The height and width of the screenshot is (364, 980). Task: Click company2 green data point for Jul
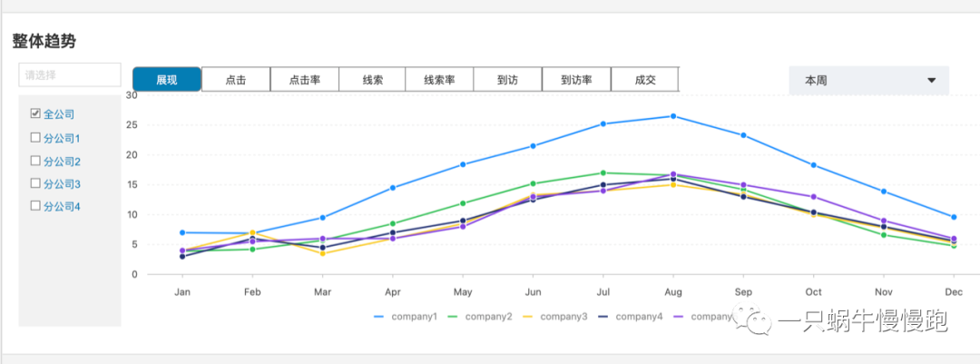[x=603, y=172]
